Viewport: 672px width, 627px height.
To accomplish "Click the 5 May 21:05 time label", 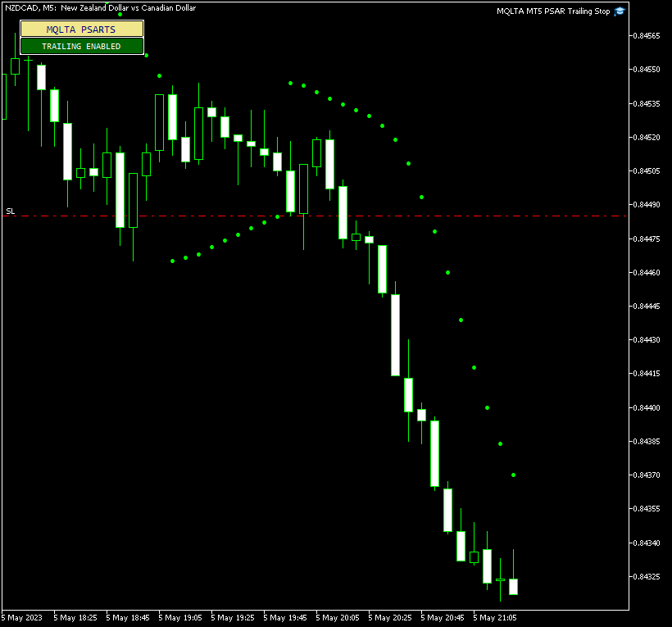I will pyautogui.click(x=494, y=617).
